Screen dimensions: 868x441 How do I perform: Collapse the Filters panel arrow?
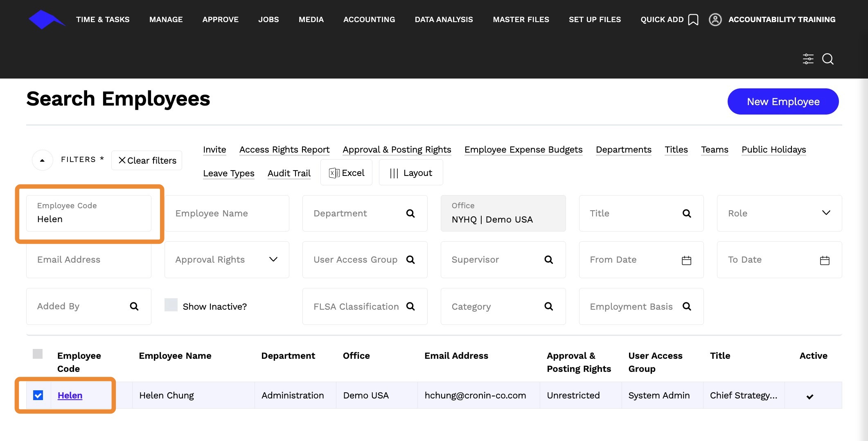pyautogui.click(x=42, y=160)
